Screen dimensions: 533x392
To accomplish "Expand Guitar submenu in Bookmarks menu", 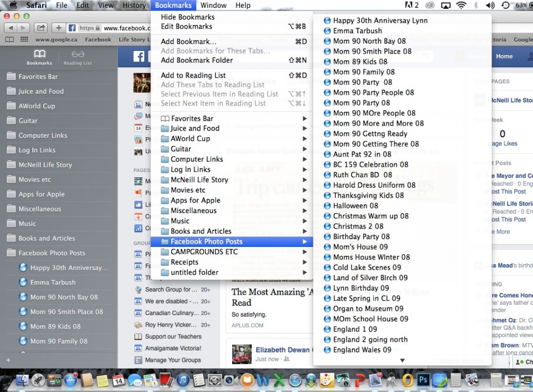I will 232,149.
